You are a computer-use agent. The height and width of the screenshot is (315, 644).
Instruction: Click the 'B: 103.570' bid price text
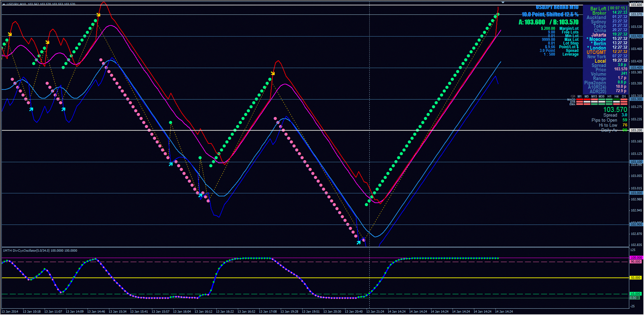(x=566, y=22)
